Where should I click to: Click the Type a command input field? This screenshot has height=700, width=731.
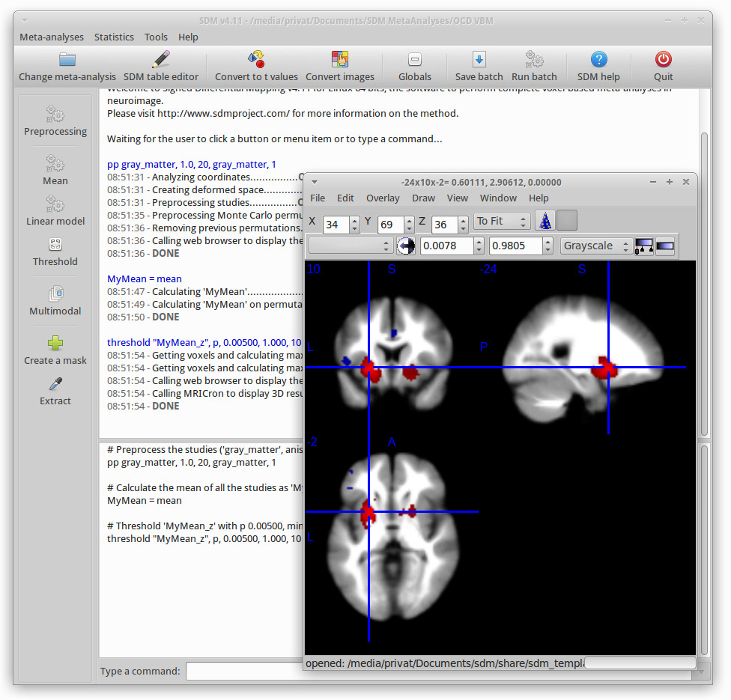click(x=247, y=671)
